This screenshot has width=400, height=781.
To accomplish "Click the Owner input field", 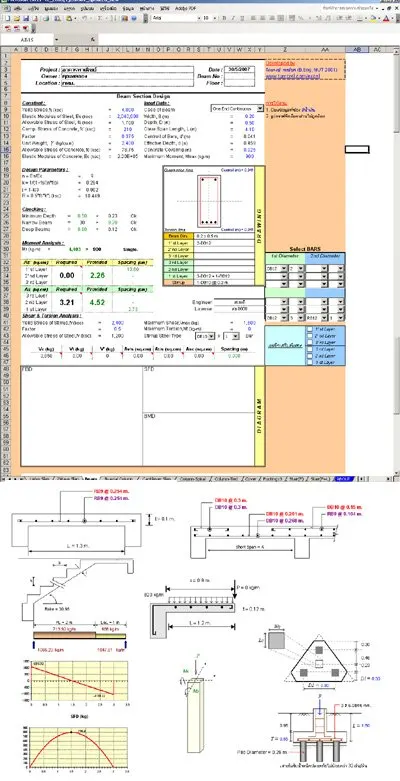I will coord(127,77).
